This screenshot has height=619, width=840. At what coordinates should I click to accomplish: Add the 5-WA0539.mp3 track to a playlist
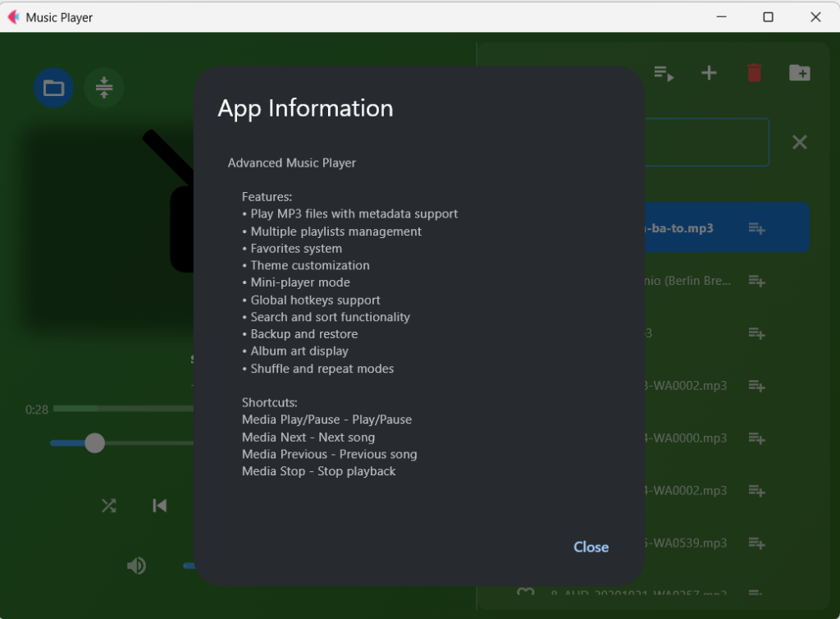(756, 543)
